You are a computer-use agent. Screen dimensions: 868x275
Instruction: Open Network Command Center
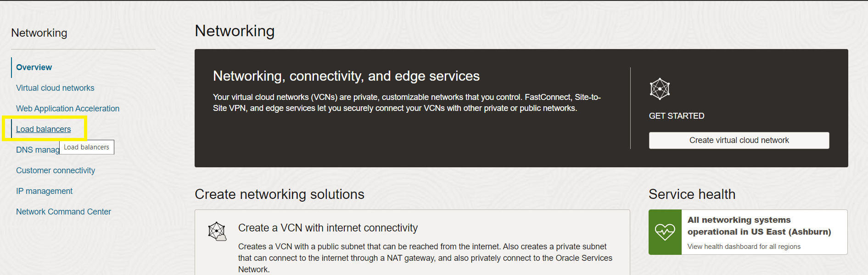click(x=63, y=212)
